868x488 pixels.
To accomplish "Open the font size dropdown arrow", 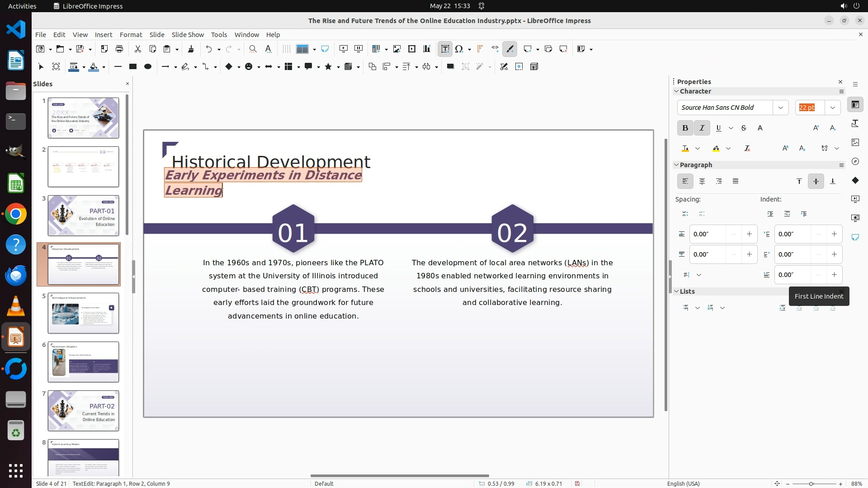I will pyautogui.click(x=832, y=108).
